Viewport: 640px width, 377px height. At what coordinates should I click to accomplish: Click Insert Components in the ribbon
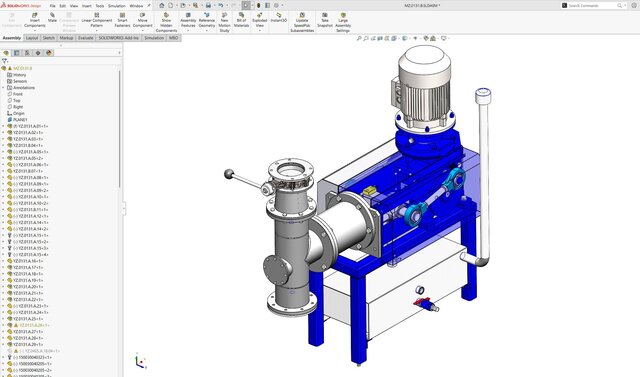tap(35, 20)
